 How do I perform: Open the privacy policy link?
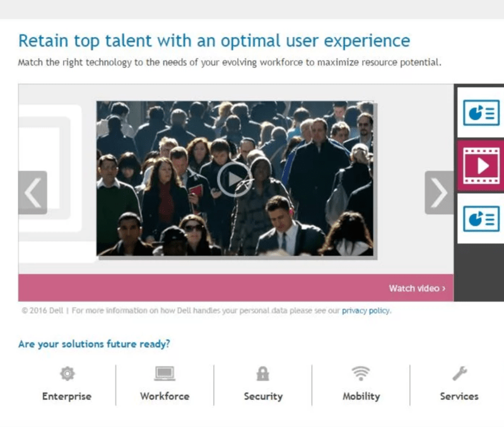366,310
